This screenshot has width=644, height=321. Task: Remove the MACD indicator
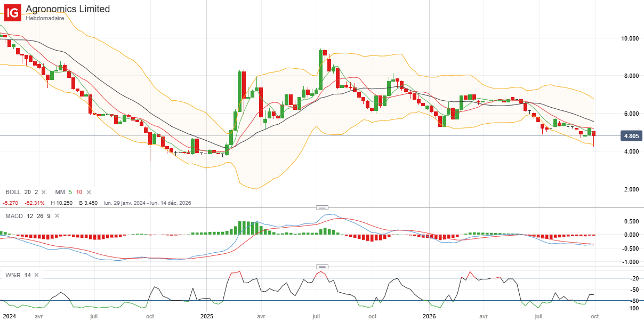pyautogui.click(x=56, y=216)
